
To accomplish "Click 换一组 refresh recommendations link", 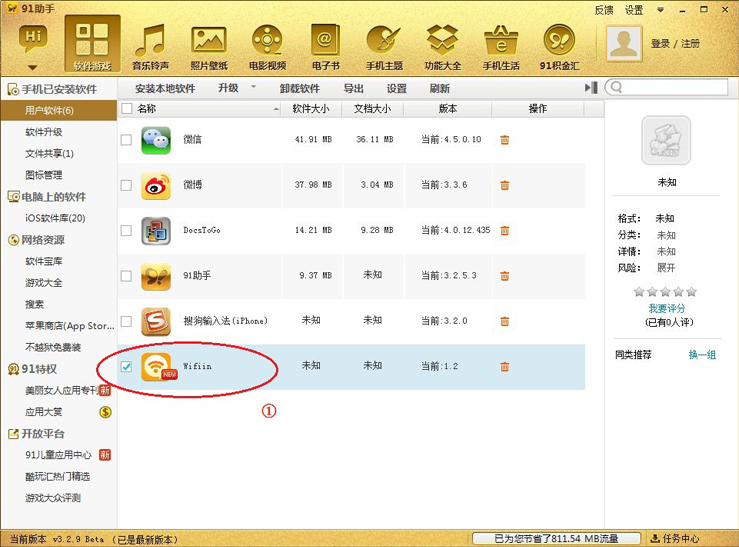I will (702, 355).
